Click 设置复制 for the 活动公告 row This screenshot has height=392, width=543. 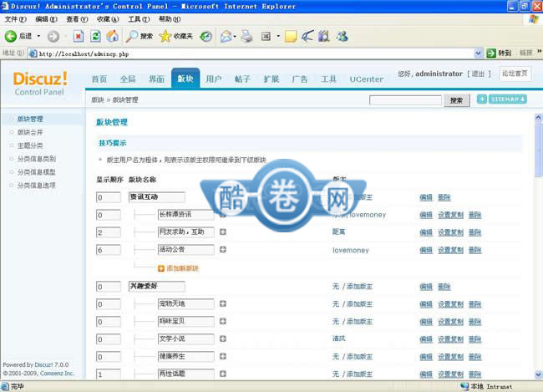pyautogui.click(x=450, y=250)
